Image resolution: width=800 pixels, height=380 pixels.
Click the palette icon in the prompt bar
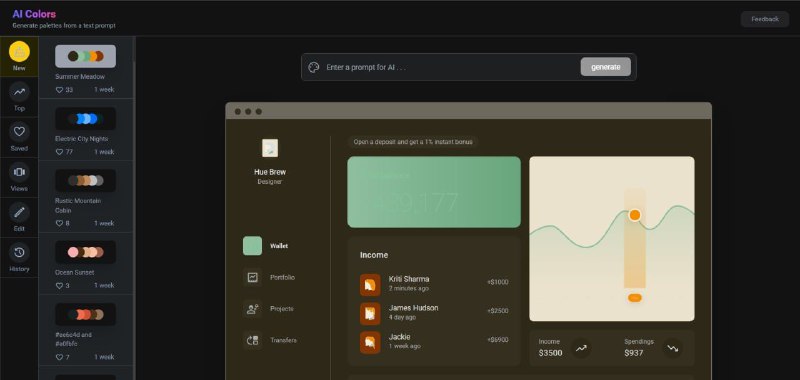coord(314,67)
